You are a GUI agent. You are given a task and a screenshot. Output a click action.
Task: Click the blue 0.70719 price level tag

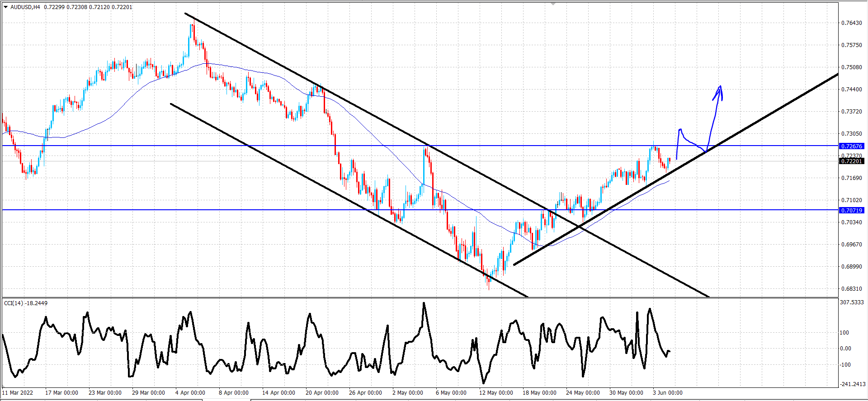(852, 210)
